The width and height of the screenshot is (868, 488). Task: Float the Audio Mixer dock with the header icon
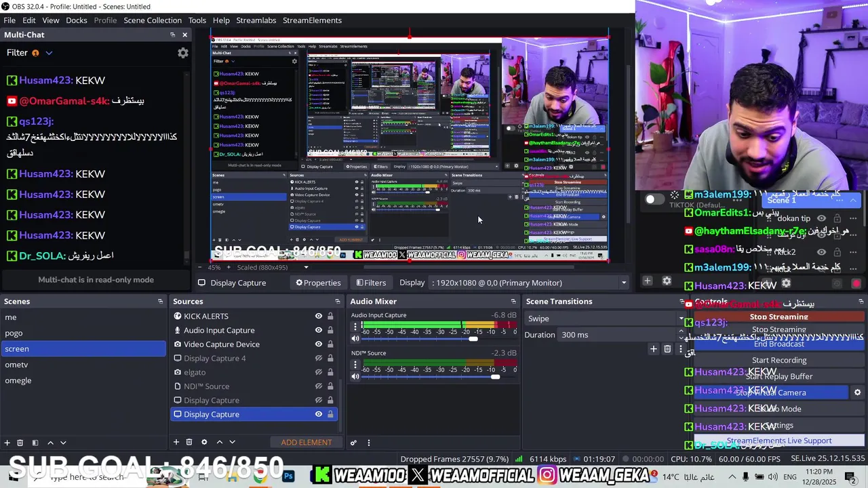[x=513, y=302]
